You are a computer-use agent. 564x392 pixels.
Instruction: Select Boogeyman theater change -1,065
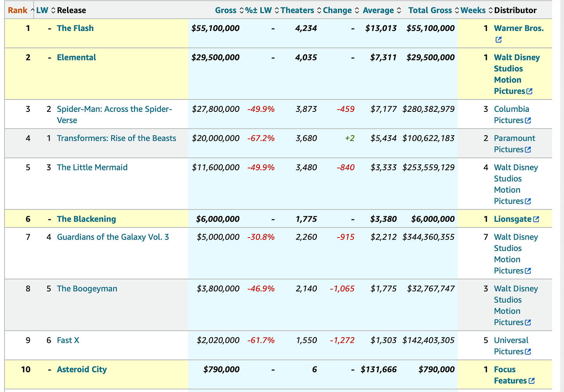pyautogui.click(x=342, y=289)
